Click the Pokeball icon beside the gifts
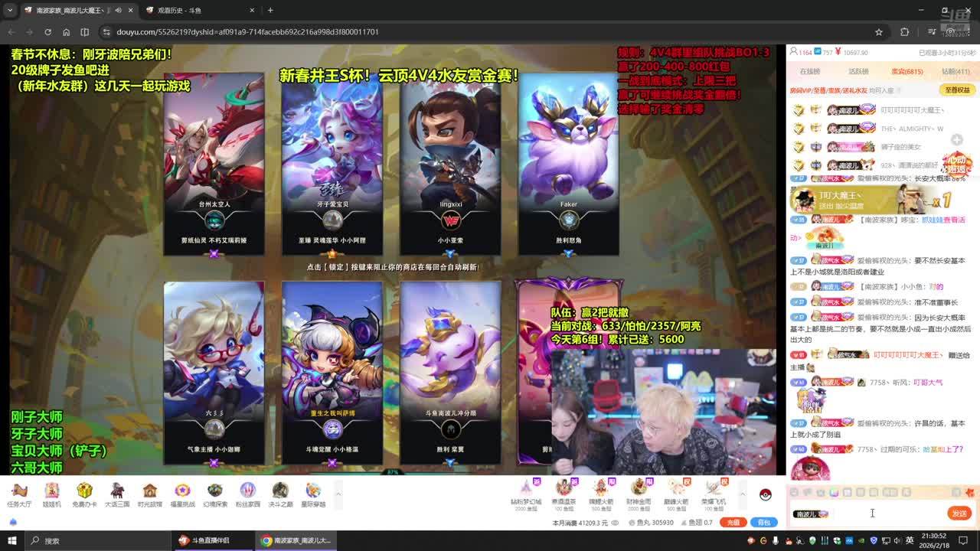This screenshot has height=551, width=980. coord(765,494)
